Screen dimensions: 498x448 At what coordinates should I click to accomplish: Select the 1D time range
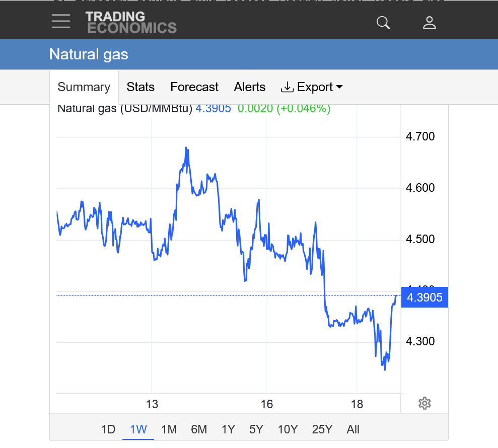[108, 429]
